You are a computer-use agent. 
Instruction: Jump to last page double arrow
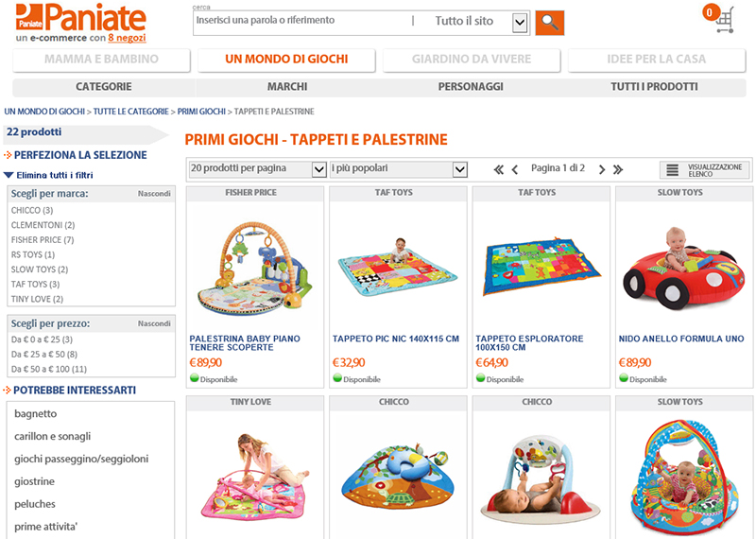pos(618,169)
